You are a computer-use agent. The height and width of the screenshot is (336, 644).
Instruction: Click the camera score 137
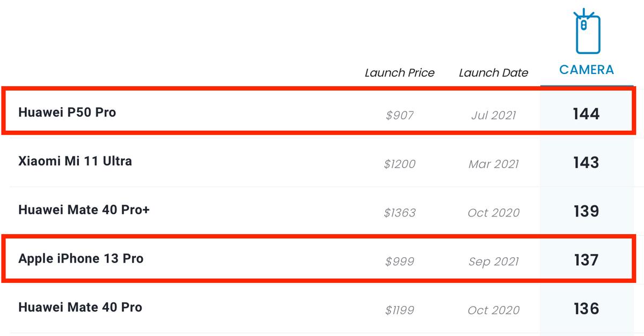[586, 260]
